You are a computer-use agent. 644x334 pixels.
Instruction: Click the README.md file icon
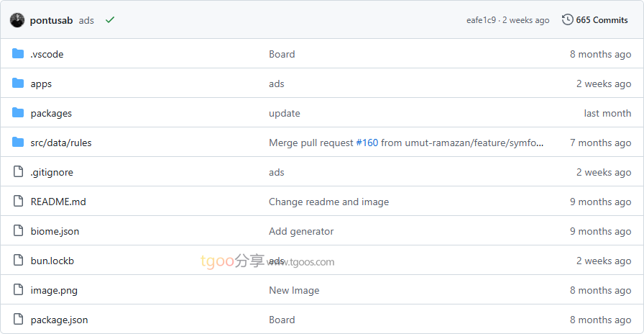[x=18, y=202]
